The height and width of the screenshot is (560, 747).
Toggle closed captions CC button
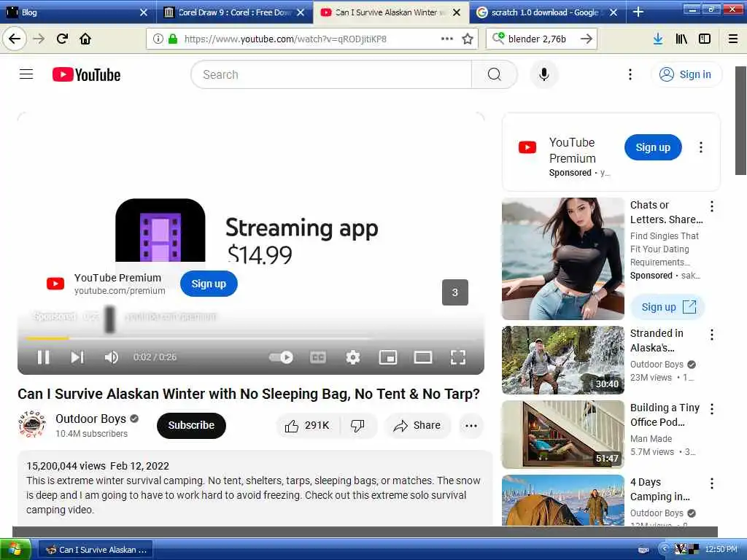coord(318,357)
